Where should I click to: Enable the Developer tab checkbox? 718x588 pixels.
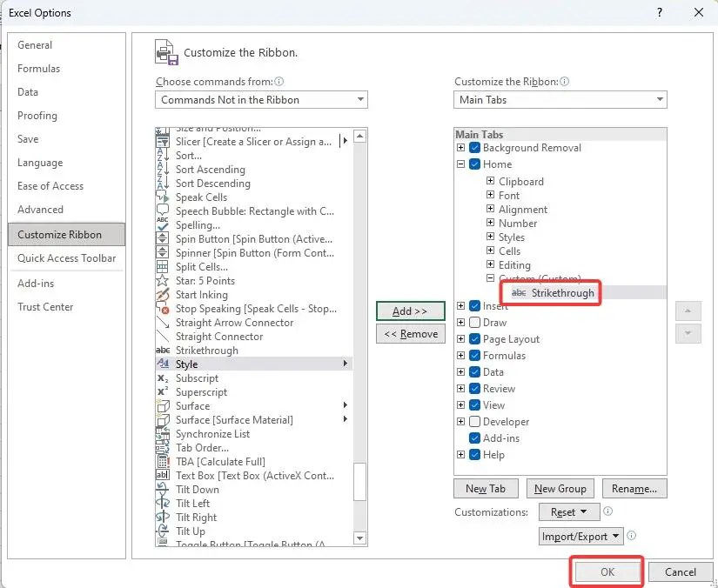tap(475, 421)
